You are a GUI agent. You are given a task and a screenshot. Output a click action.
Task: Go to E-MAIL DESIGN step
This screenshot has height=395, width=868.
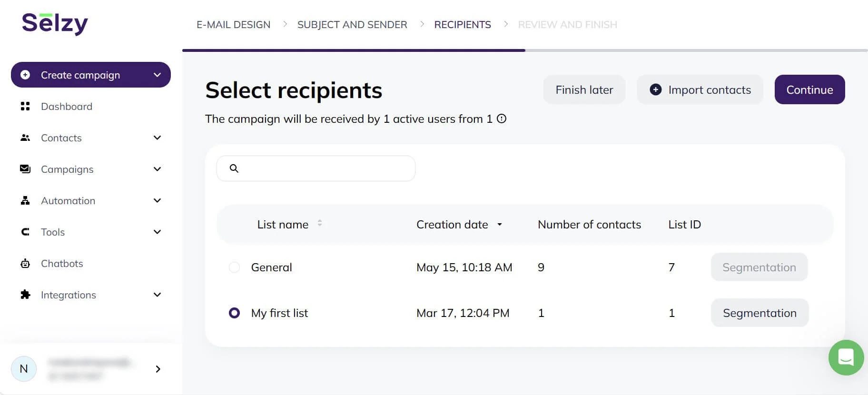coord(233,25)
